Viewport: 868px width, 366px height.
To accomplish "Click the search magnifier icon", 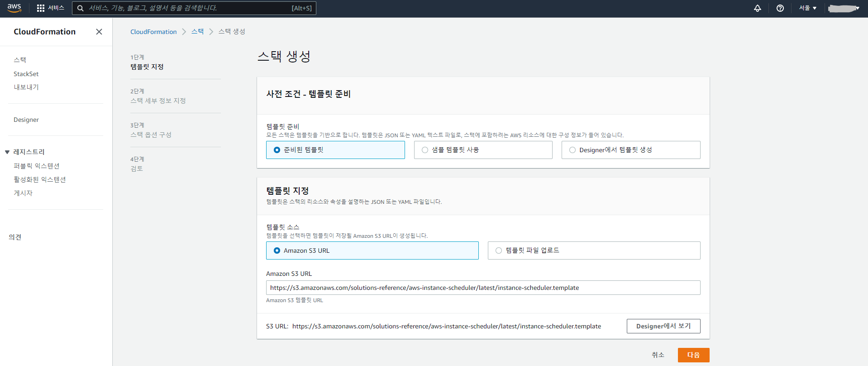I will 81,8.
